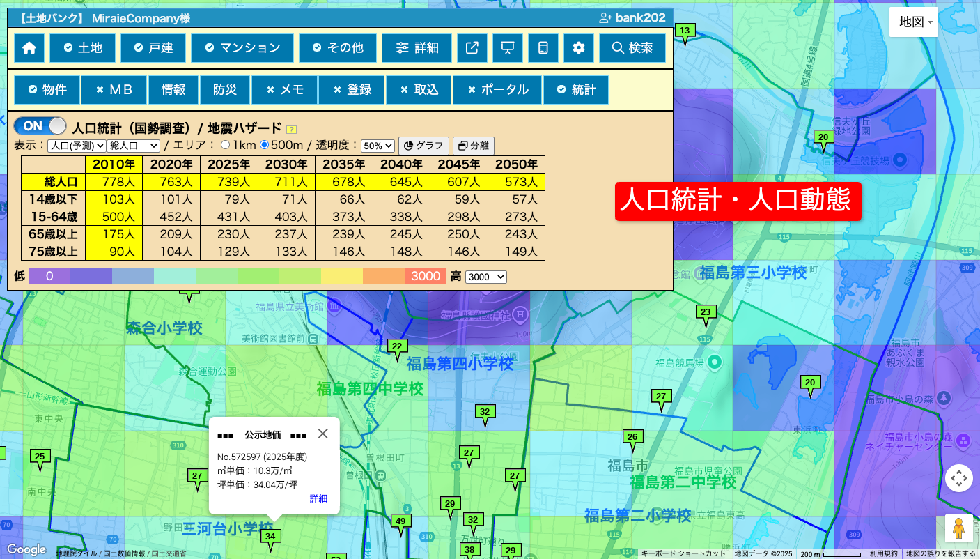This screenshot has width=980, height=559.
Task: Switch off the population statistics ON toggle
Action: 40,126
